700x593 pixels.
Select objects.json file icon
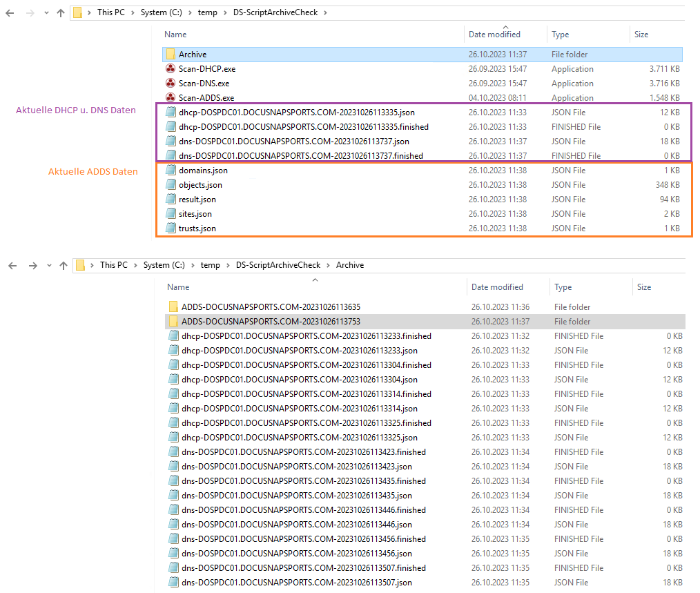pos(171,184)
